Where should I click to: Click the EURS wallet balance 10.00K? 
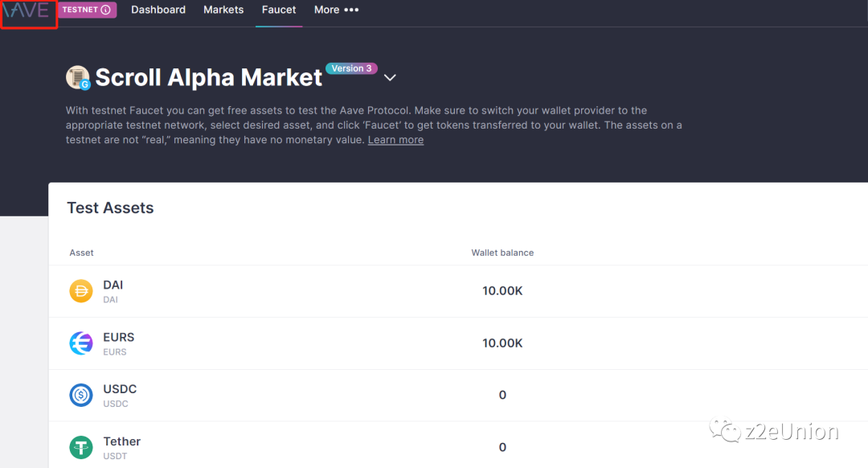pyautogui.click(x=502, y=343)
